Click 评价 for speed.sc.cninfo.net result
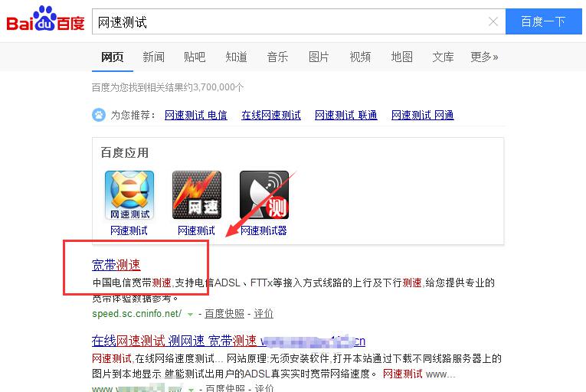The height and width of the screenshot is (392, 586). [264, 314]
